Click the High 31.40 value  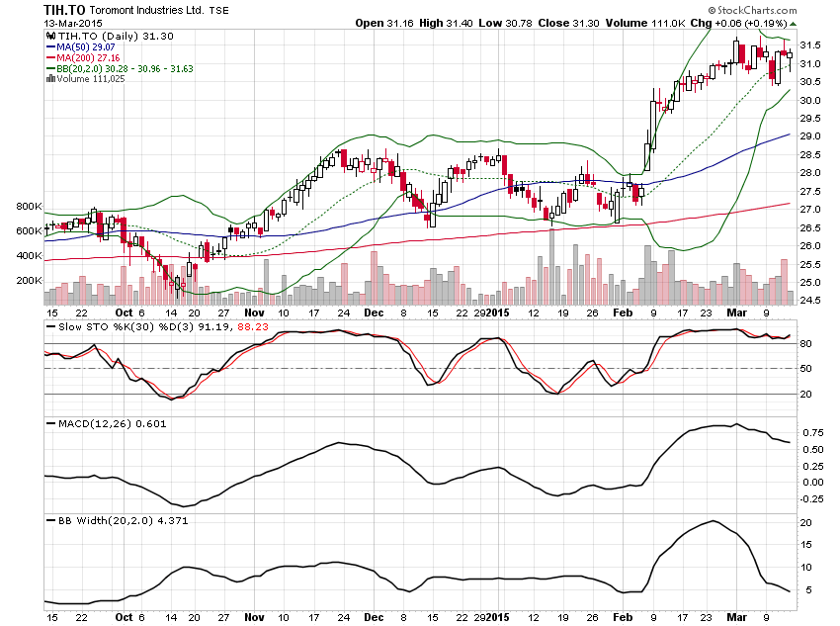[446, 23]
